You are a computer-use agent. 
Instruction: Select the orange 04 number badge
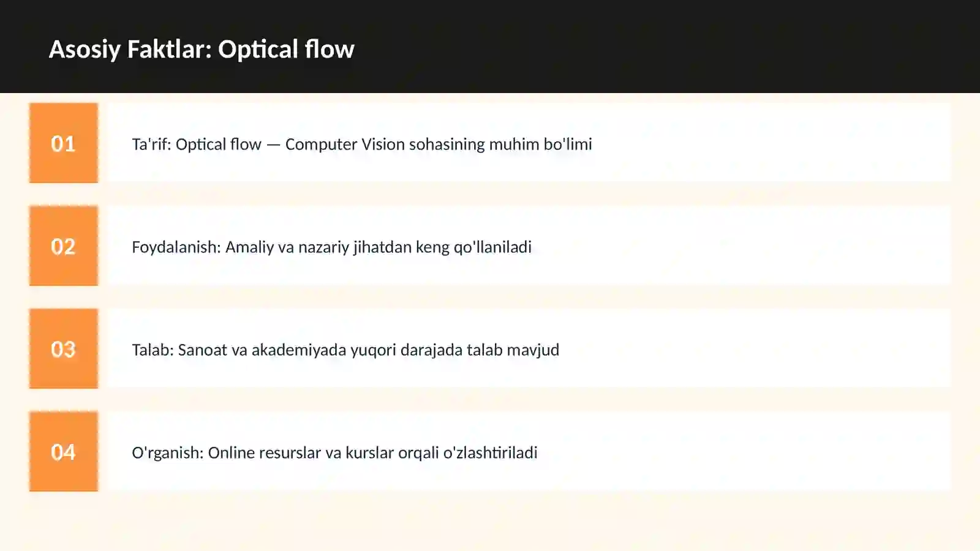click(x=64, y=451)
